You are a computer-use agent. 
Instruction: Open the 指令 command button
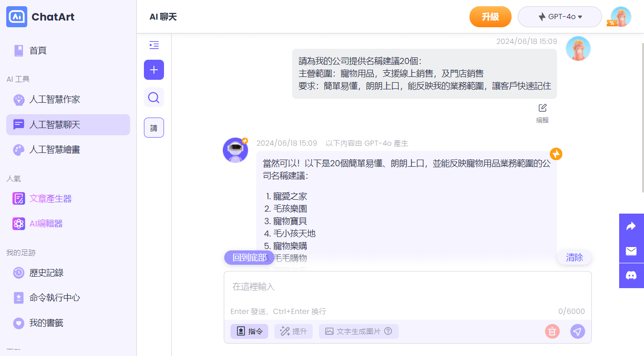click(x=249, y=331)
